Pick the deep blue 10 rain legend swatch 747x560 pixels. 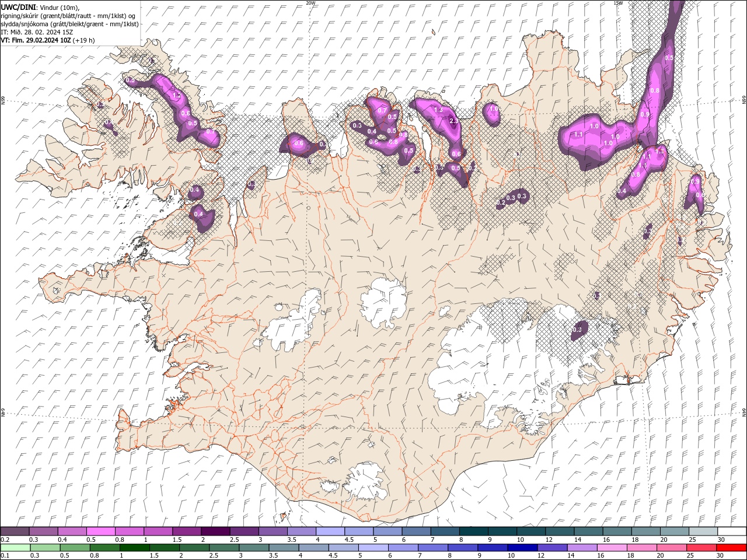[523, 548]
